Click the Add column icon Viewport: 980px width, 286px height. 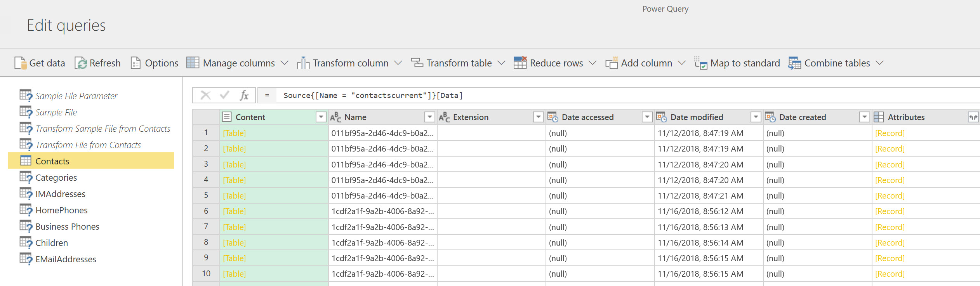click(x=612, y=63)
